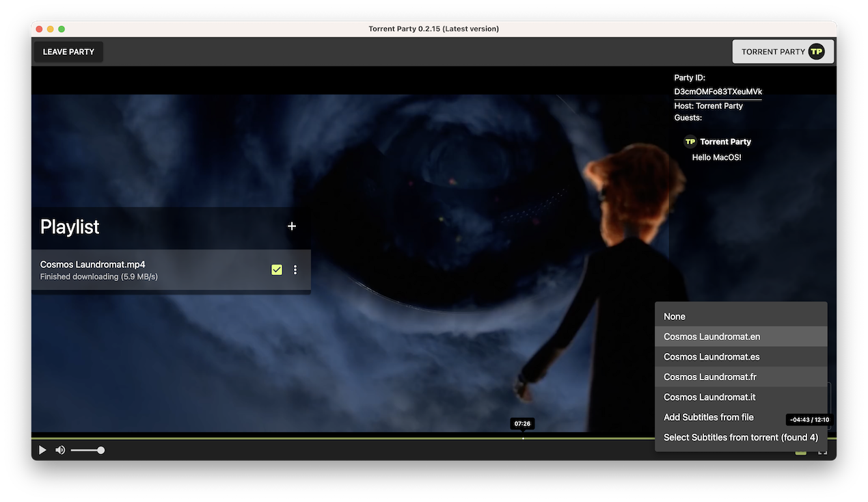868x502 pixels.
Task: Click the TP logo badge in header
Action: 816,52
